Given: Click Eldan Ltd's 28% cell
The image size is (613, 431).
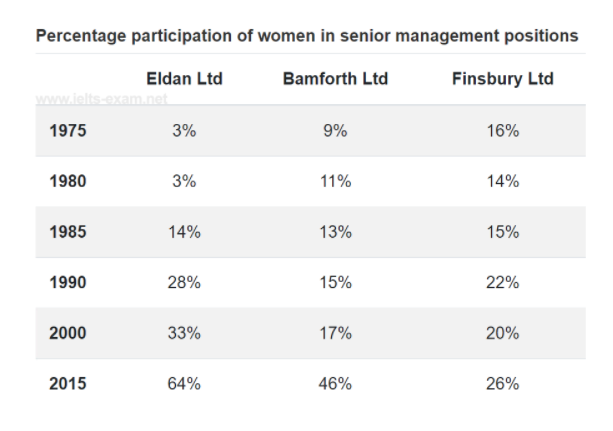Looking at the screenshot, I should click(184, 283).
